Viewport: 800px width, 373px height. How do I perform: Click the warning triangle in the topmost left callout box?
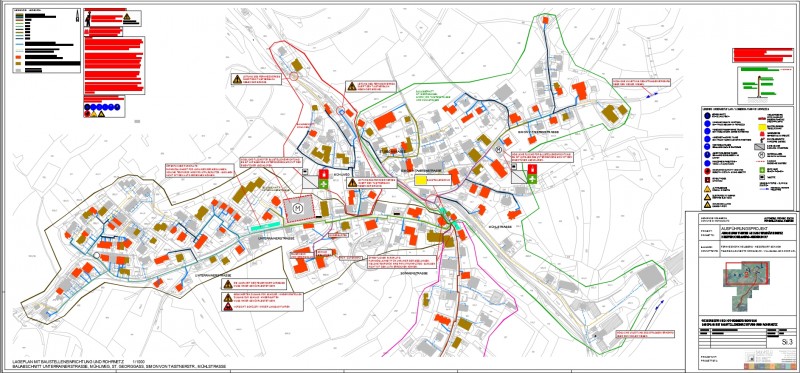coord(237,79)
